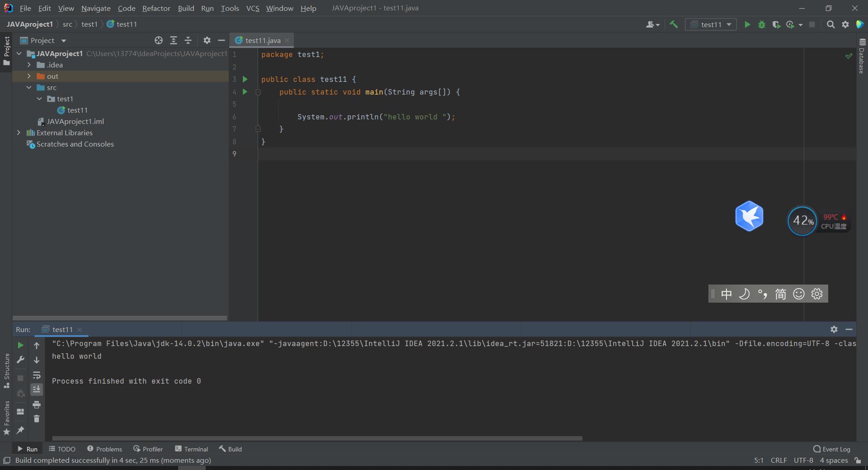Clear console with trash icon

pyautogui.click(x=37, y=419)
